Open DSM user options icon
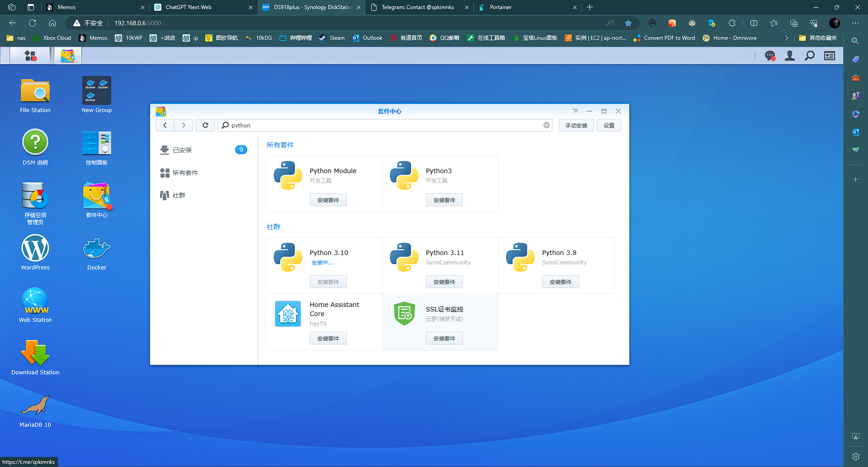The height and width of the screenshot is (467, 868). point(790,56)
